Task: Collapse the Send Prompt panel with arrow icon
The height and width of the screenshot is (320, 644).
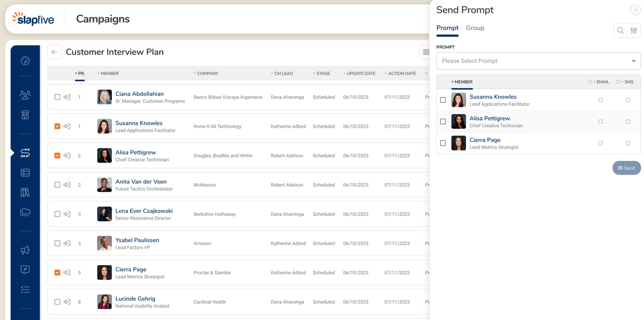Action: (x=635, y=10)
